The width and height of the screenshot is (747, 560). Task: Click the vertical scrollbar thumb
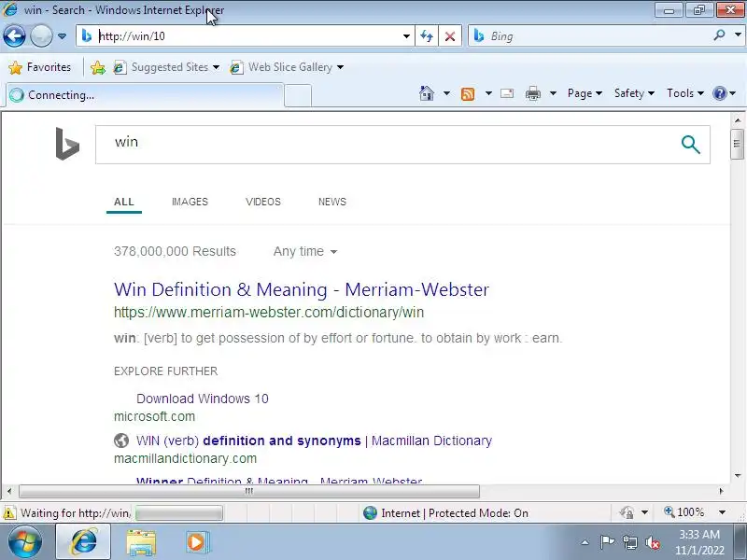[737, 144]
